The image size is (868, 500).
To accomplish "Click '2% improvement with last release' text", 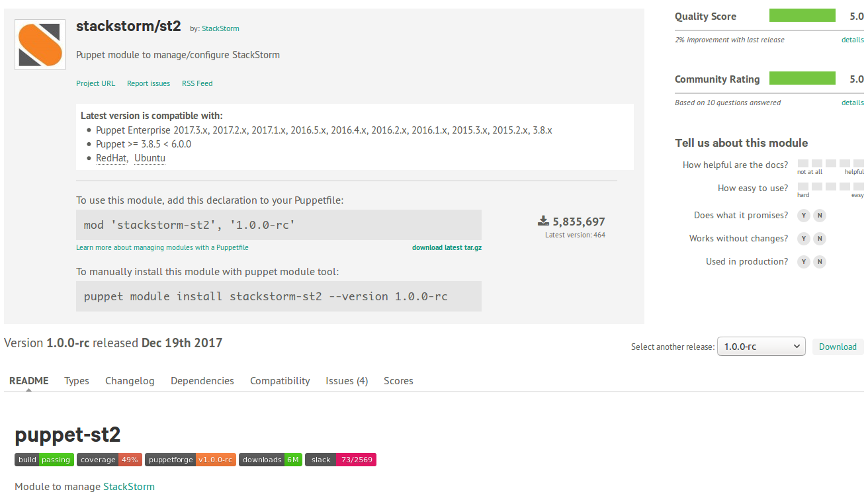I will 730,40.
